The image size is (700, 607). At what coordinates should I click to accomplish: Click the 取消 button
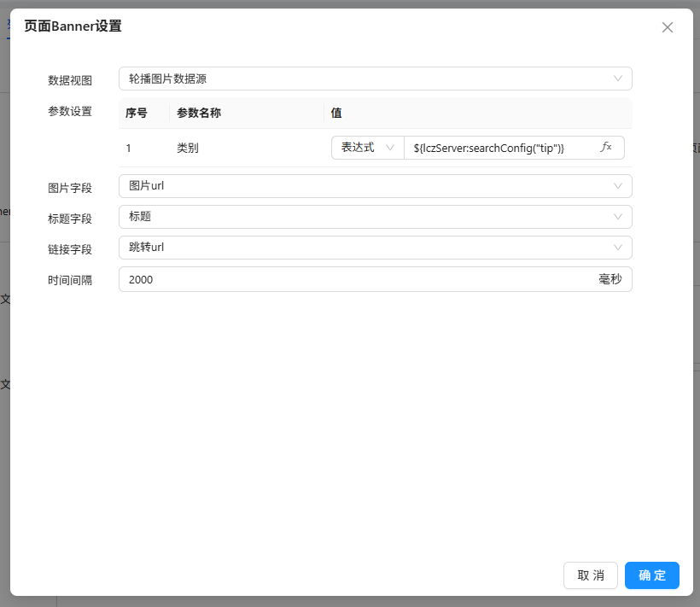[590, 575]
